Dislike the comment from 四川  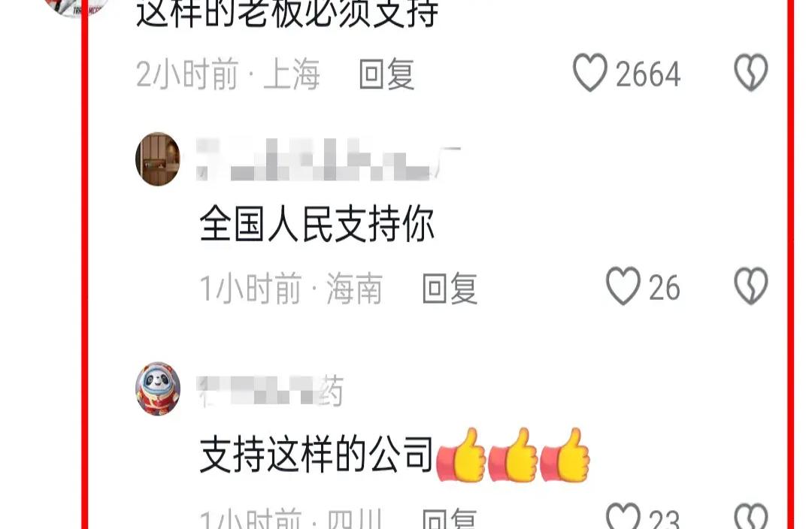pyautogui.click(x=751, y=515)
